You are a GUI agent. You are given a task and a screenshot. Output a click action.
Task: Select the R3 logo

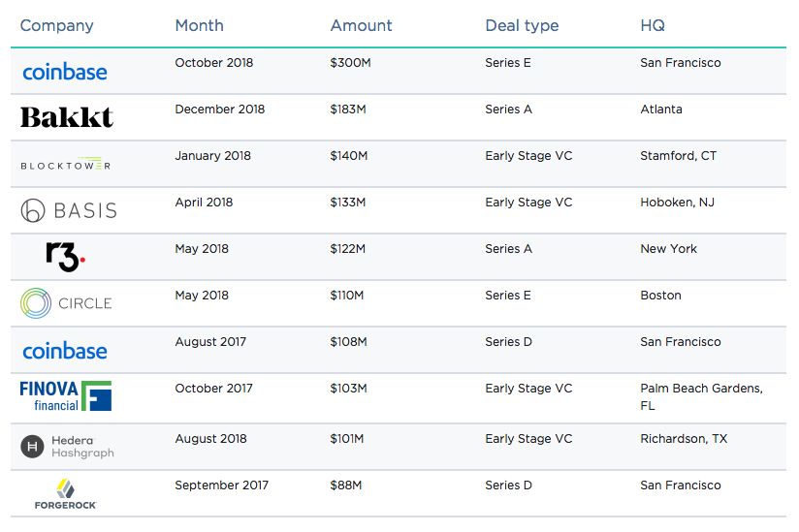pos(65,256)
